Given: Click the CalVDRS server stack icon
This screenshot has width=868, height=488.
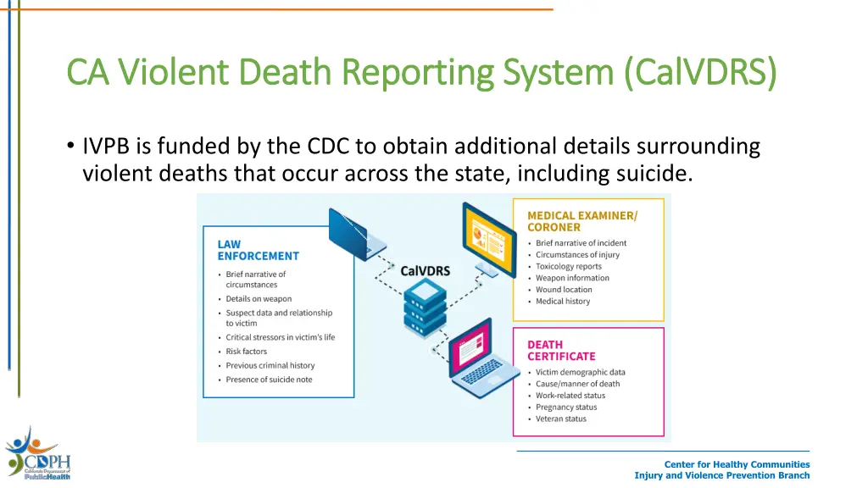Looking at the screenshot, I should [425, 308].
